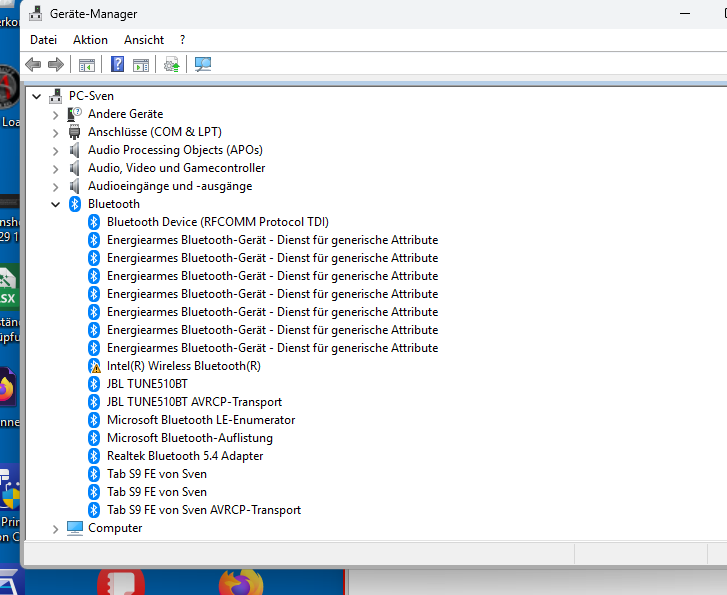Viewport: 727px width, 595px height.
Task: Select Tab S9 FE von Sven AVRCP-Transport
Action: pos(204,510)
